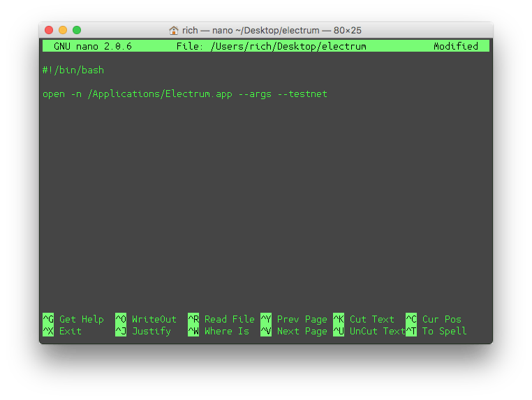Screen dimensions: 532x400
Task: Click the ^K shortcut key label
Action: coord(339,319)
